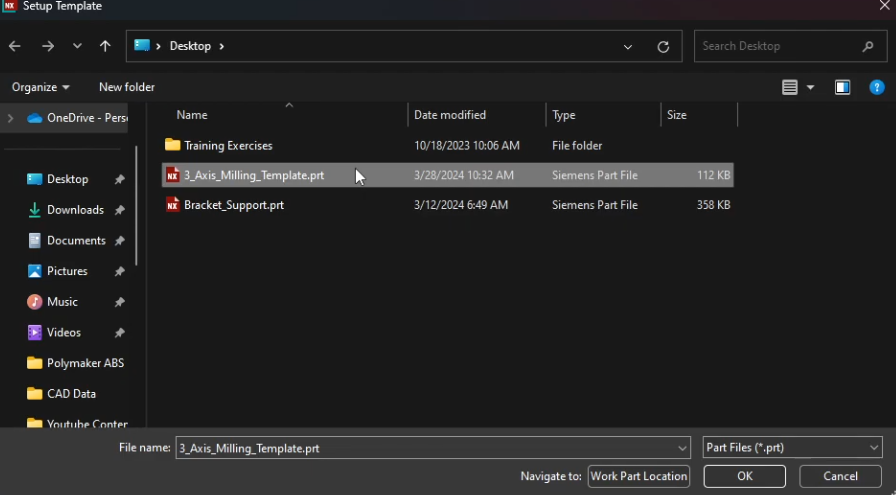Image resolution: width=896 pixels, height=495 pixels.
Task: Focus the Search Desktop field
Action: 790,46
